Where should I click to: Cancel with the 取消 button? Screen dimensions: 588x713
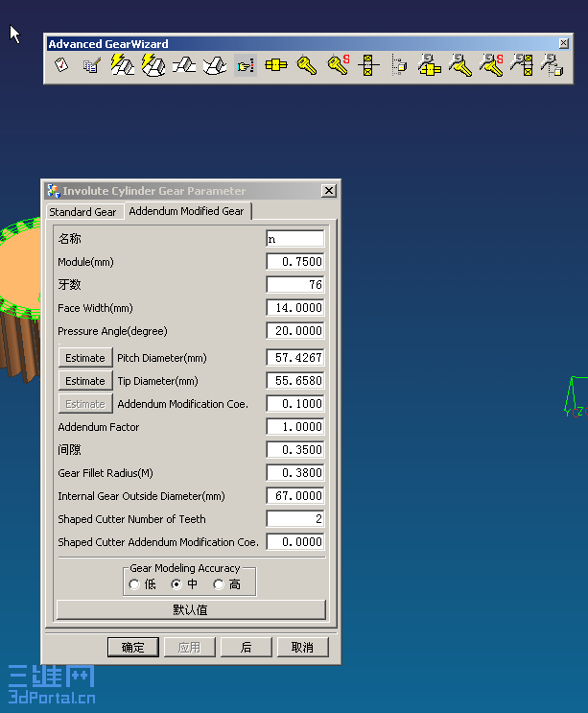[x=302, y=647]
